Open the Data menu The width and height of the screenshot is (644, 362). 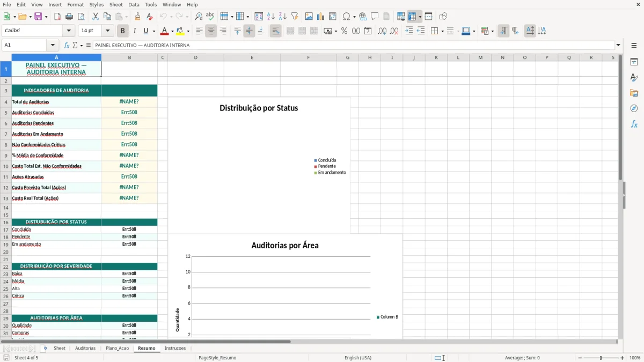pos(134,4)
